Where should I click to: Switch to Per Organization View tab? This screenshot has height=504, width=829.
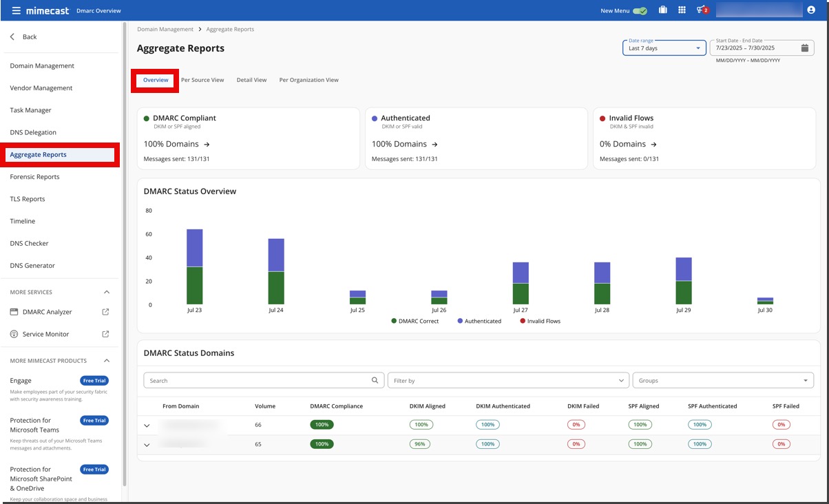coord(308,80)
